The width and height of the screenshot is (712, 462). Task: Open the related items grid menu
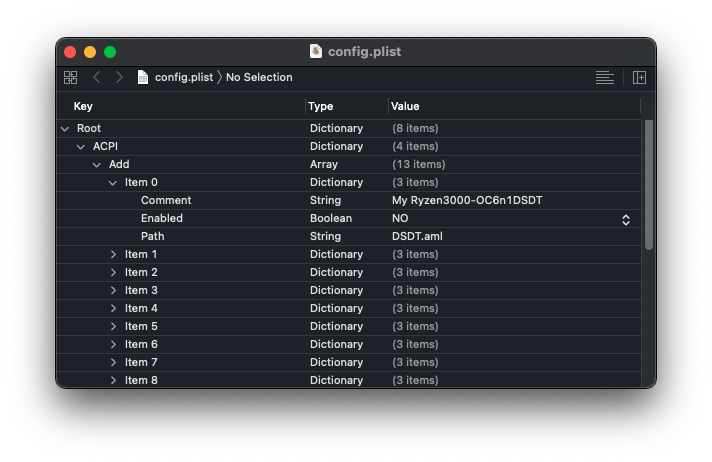click(x=70, y=77)
